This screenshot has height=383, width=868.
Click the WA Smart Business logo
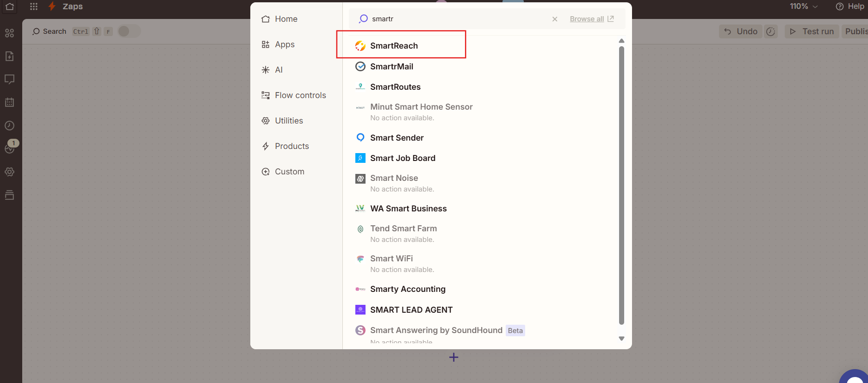tap(360, 209)
